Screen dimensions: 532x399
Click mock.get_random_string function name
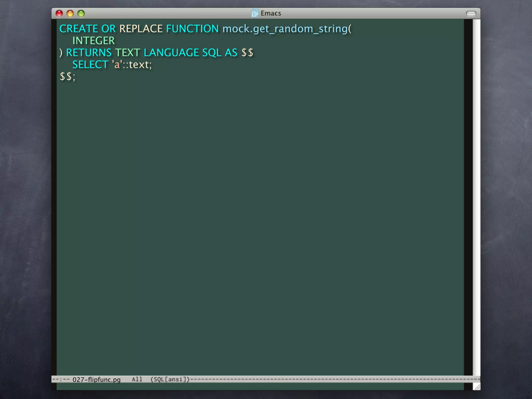(x=285, y=29)
